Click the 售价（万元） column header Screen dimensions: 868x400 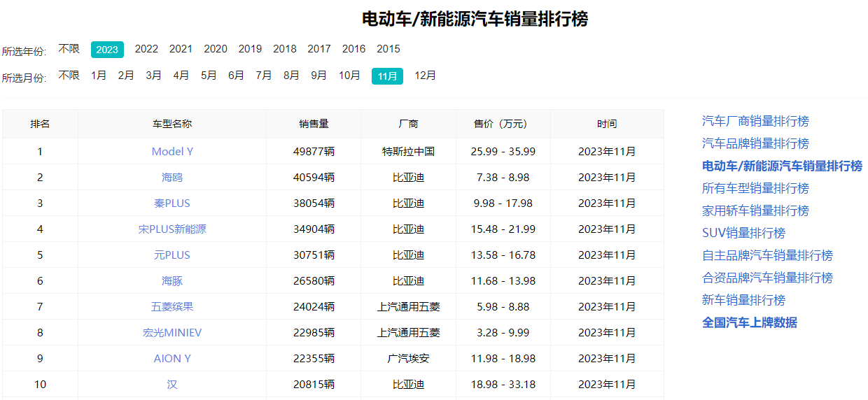coord(503,124)
